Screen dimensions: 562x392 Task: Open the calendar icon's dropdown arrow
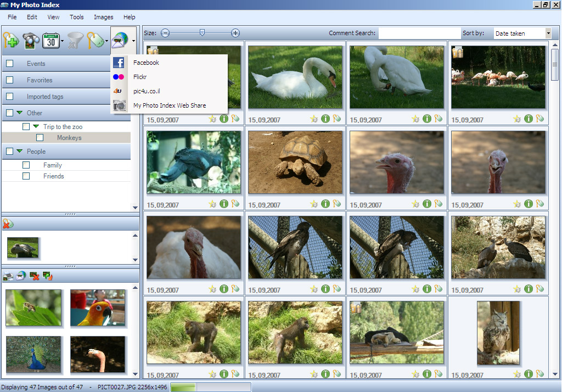(63, 41)
